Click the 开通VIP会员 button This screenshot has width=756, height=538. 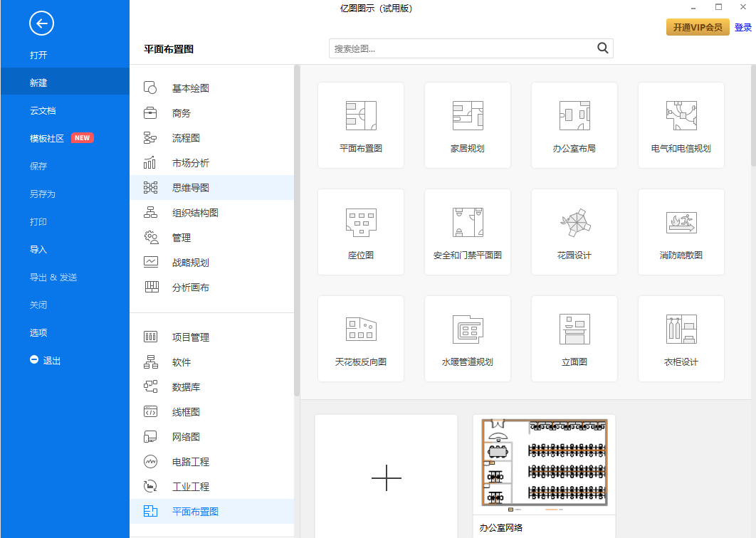coord(697,27)
